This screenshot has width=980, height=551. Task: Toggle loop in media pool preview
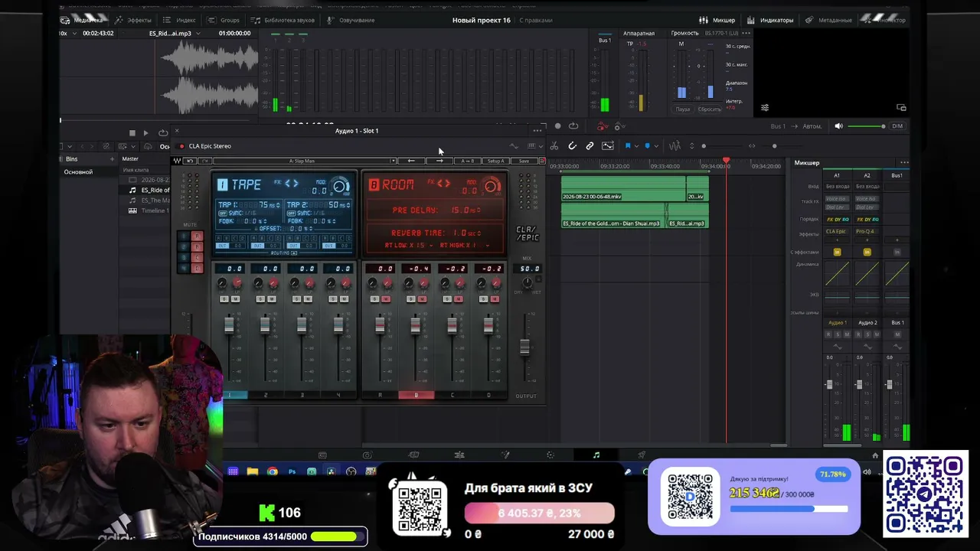point(163,133)
